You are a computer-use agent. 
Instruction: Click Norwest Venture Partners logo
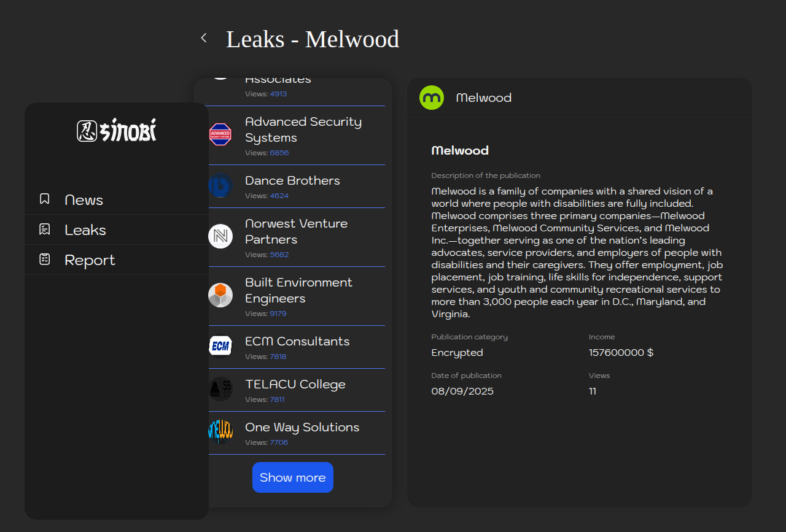pos(220,236)
